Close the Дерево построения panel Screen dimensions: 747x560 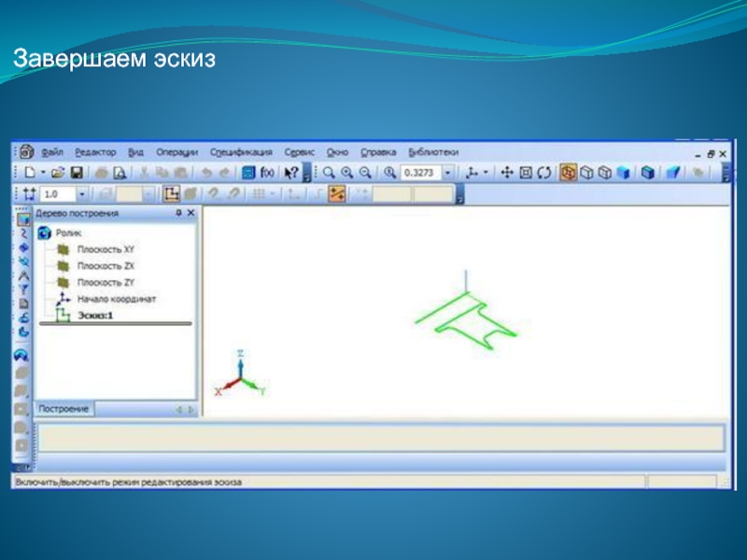tap(190, 213)
